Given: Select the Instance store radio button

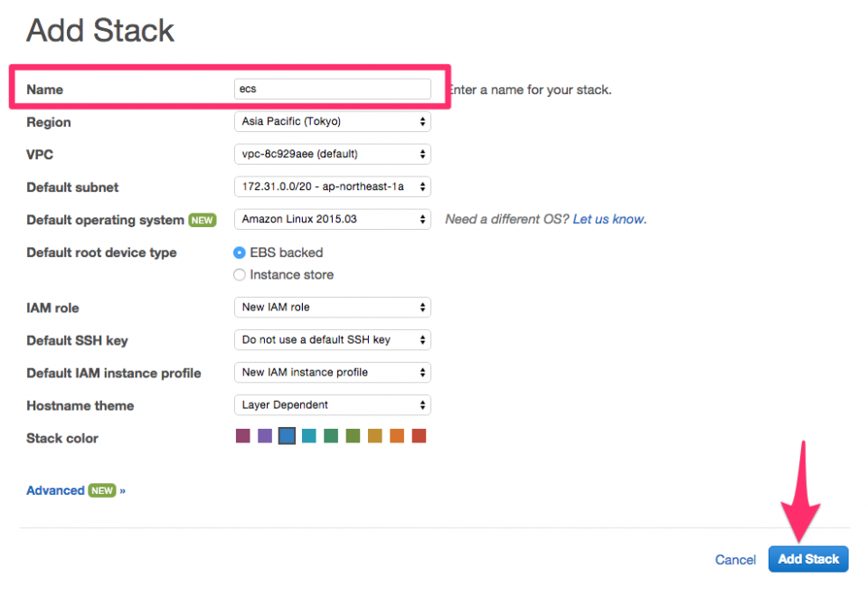Looking at the screenshot, I should pyautogui.click(x=238, y=274).
